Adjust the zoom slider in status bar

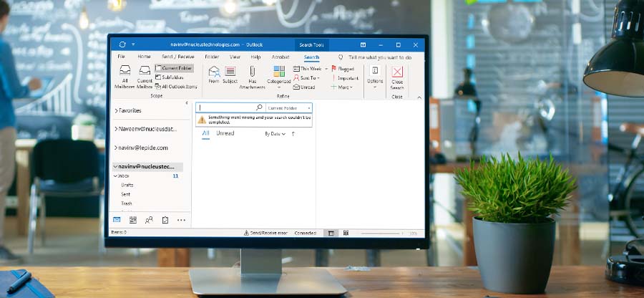click(x=381, y=234)
